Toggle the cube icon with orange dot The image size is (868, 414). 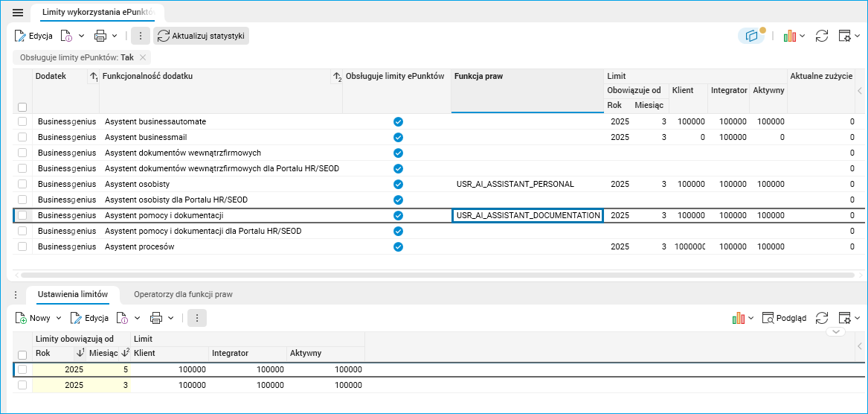[x=752, y=36]
